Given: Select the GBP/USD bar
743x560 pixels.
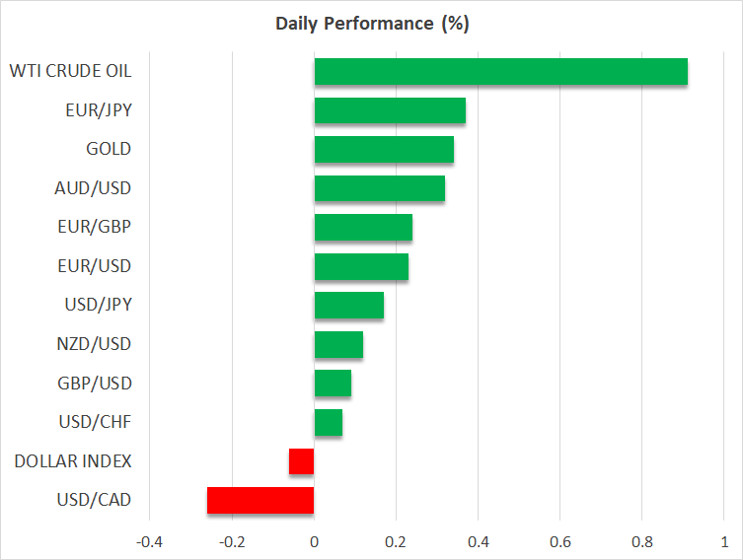Looking at the screenshot, I should [x=333, y=384].
